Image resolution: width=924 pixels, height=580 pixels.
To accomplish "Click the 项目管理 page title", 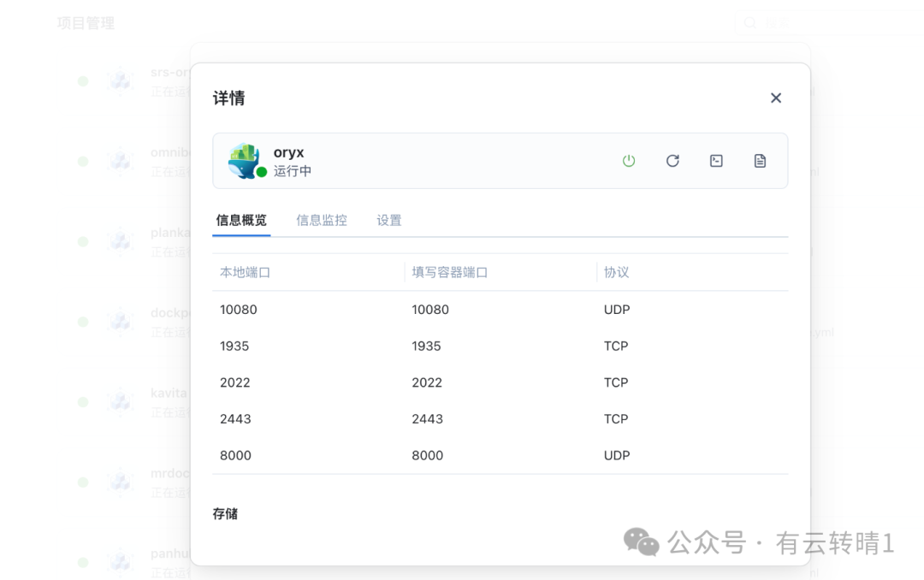I will [84, 23].
